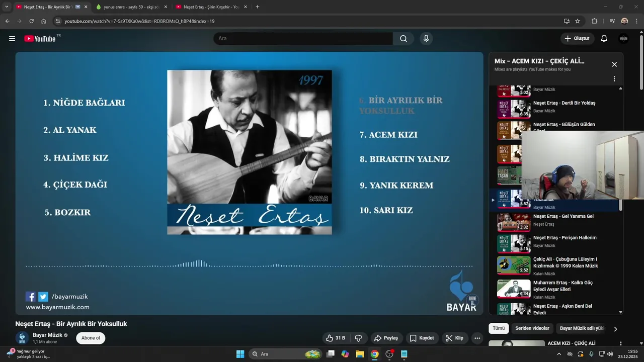Viewport: 644px width, 362px height.
Task: Focus the YouTube Ara search box
Action: click(303, 39)
